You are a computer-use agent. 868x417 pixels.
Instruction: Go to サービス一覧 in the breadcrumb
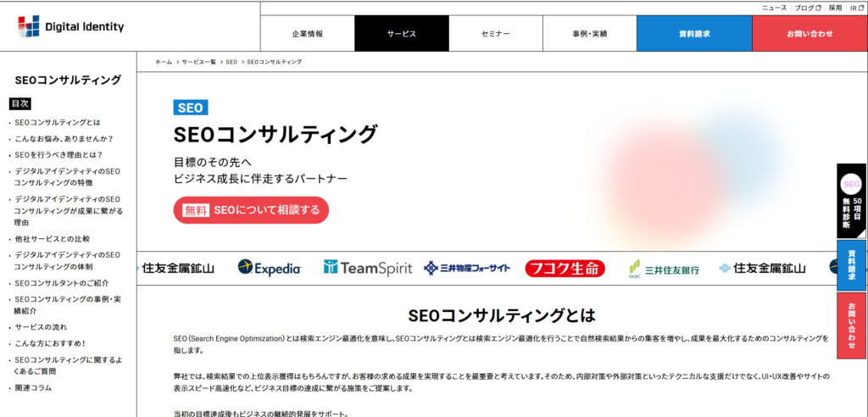click(198, 62)
